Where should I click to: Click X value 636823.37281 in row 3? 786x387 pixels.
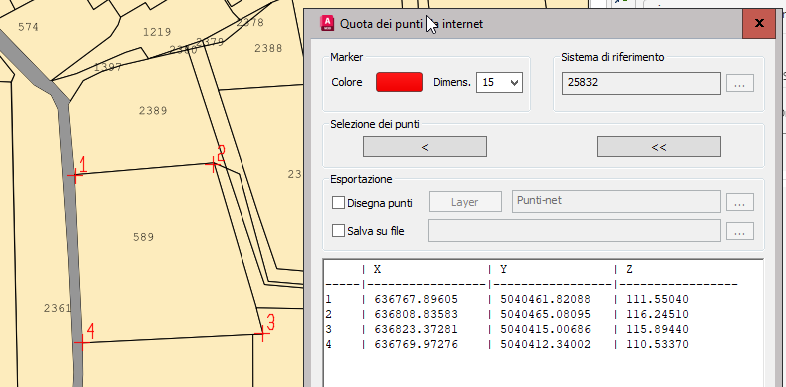point(416,329)
